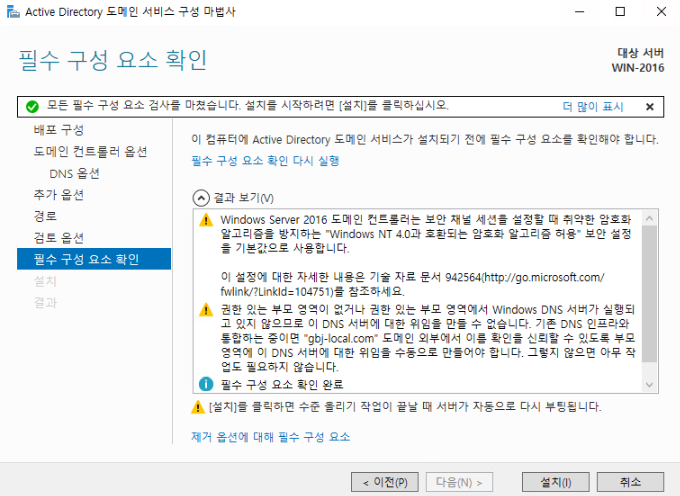Open the 추가 옵션 step
This screenshot has width=680, height=496.
[59, 195]
